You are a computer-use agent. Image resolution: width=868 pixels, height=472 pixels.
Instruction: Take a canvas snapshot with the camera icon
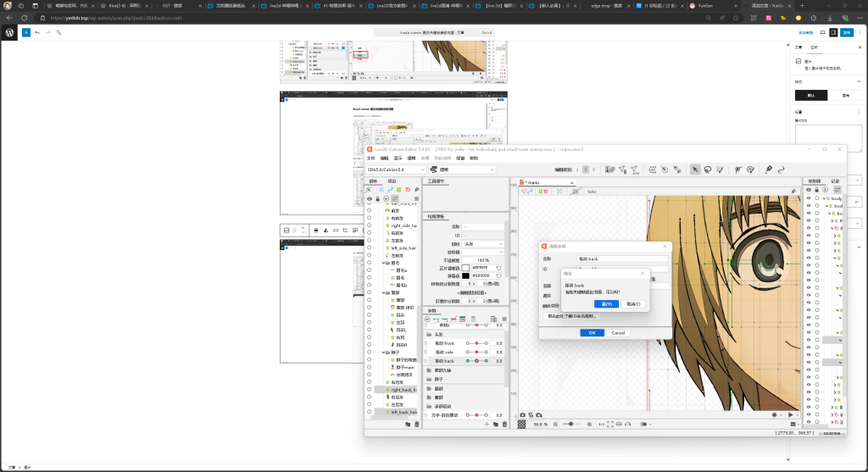pyautogui.click(x=522, y=415)
